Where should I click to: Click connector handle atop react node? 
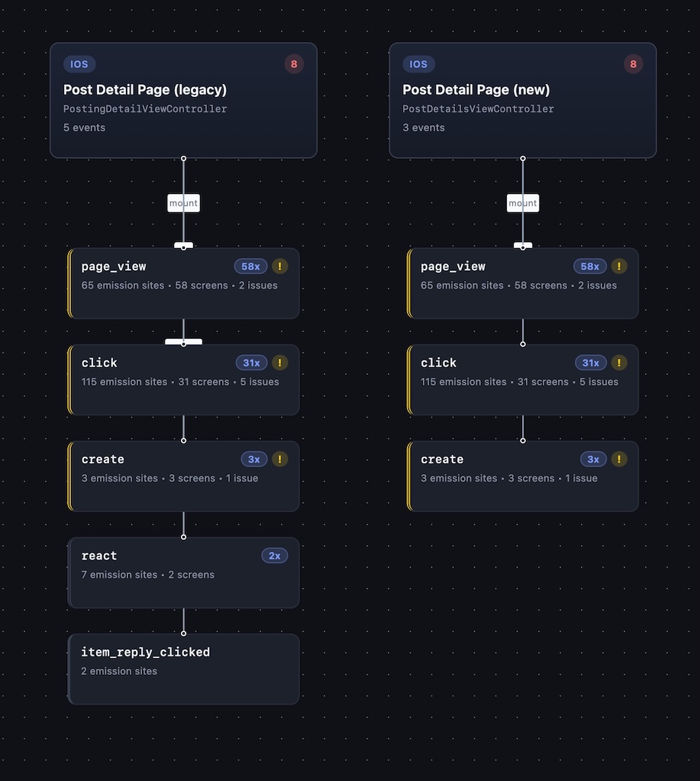(183, 537)
